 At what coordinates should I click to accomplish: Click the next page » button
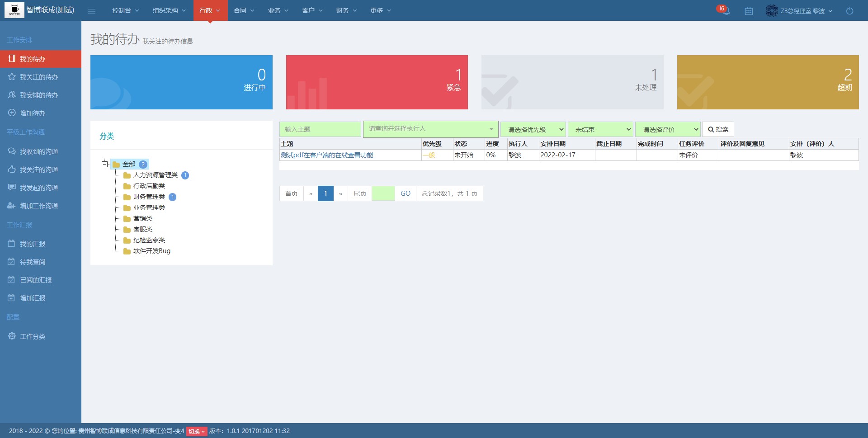340,193
